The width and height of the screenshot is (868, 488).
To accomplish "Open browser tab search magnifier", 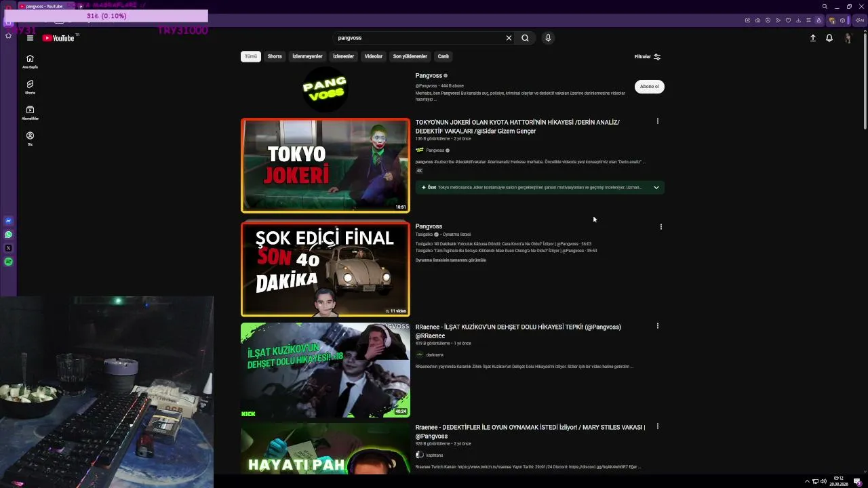I will 825,7.
